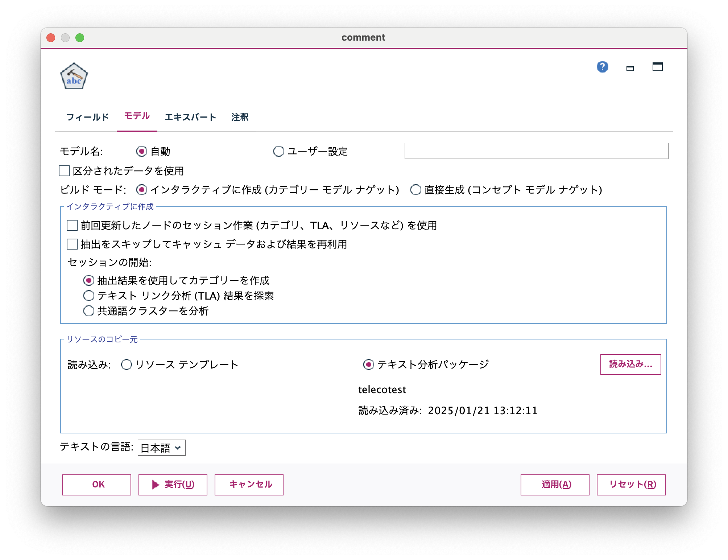The image size is (728, 560).
Task: Click the 適用(A) button
Action: pos(555,485)
